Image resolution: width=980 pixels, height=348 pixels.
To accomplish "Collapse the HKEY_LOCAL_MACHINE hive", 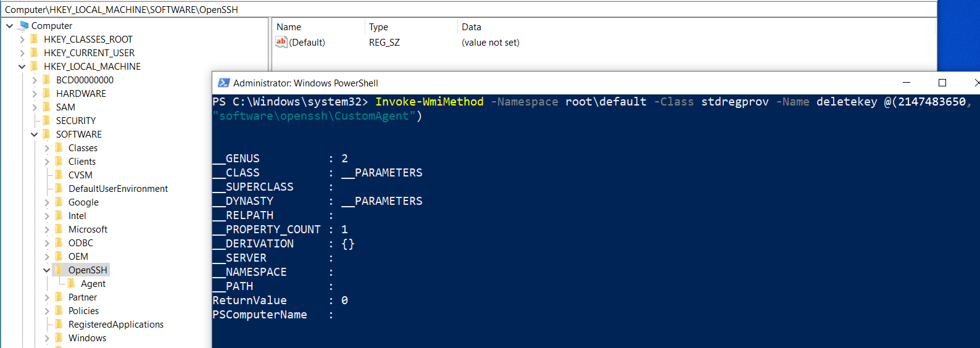I will (x=22, y=67).
